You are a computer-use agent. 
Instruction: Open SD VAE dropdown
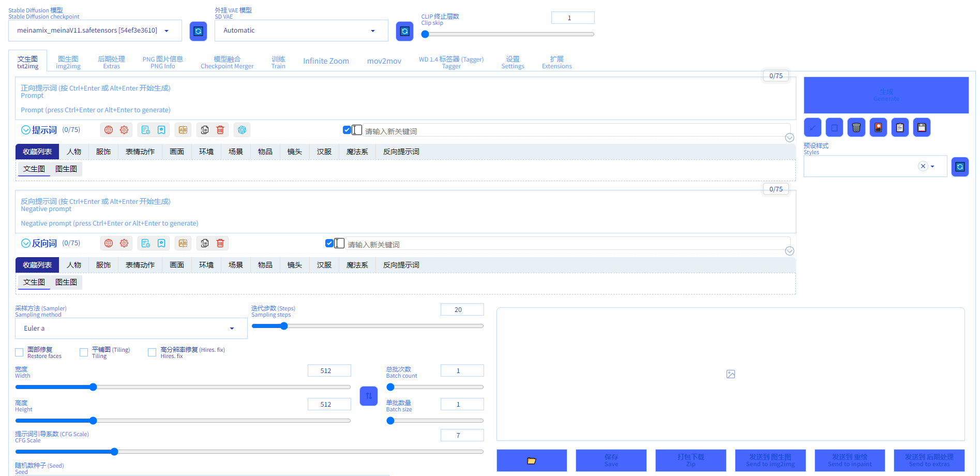coord(301,31)
